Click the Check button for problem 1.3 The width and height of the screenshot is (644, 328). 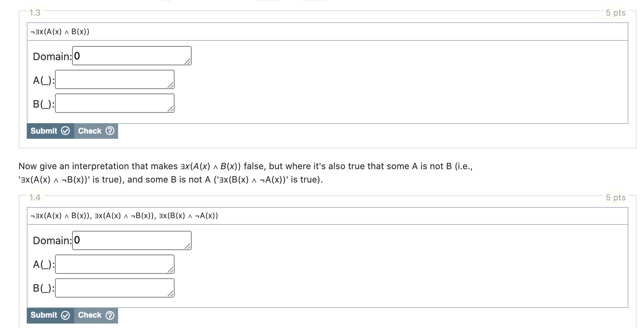96,131
